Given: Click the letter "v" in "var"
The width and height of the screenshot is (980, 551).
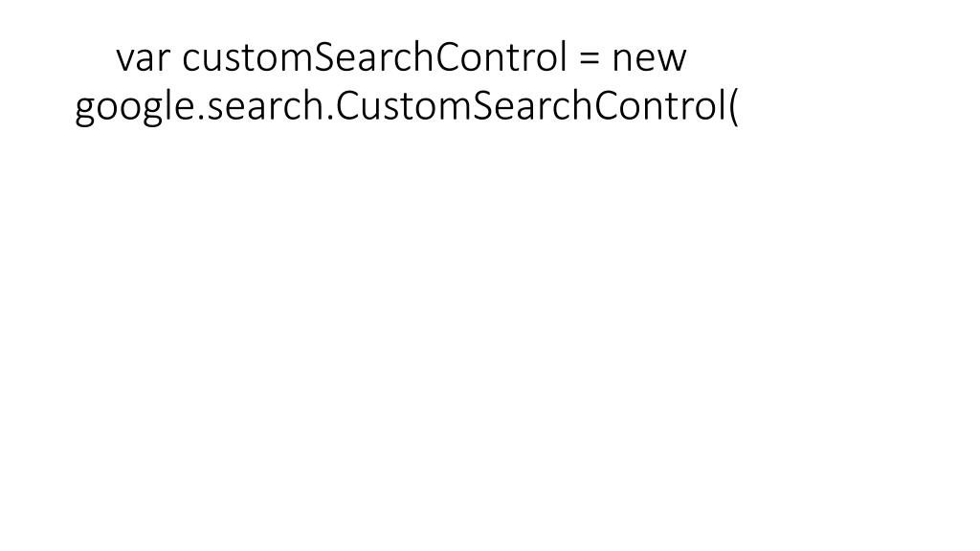Looking at the screenshot, I should pos(125,62).
